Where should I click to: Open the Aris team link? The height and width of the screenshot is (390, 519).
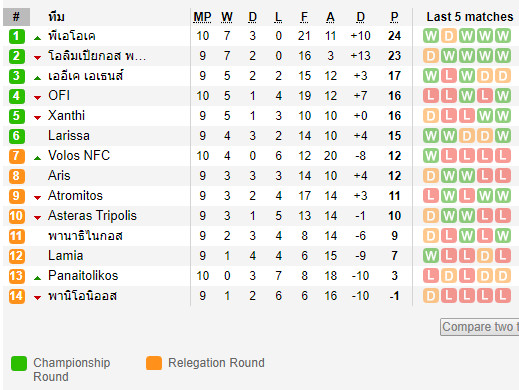[x=59, y=176]
